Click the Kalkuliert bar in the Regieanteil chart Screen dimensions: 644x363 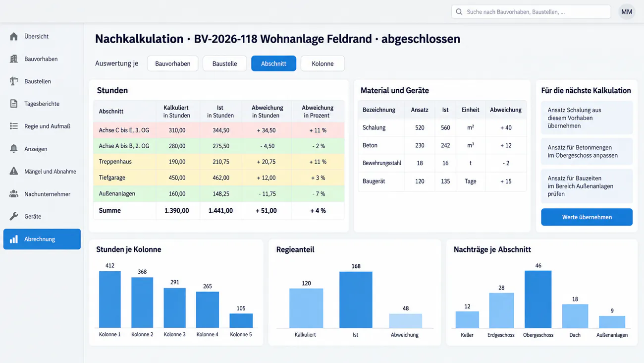[x=306, y=308]
